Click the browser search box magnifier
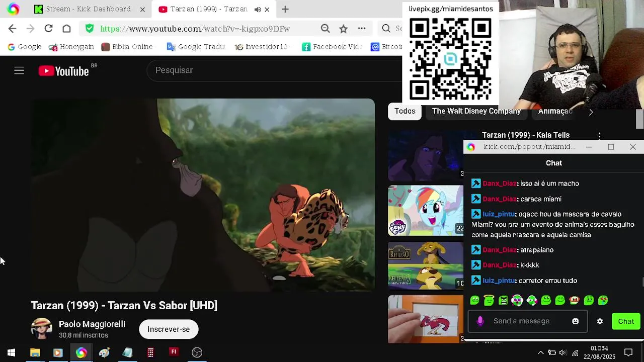The height and width of the screenshot is (362, 644). click(x=386, y=29)
